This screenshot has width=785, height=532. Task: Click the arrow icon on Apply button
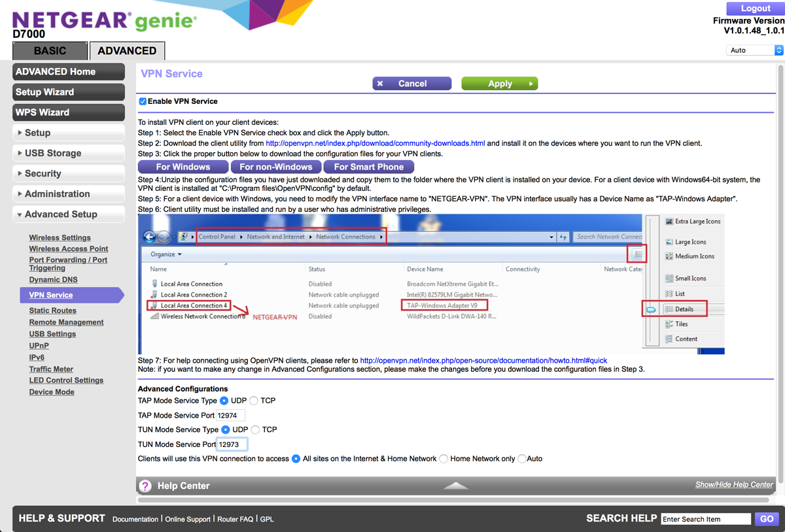point(532,84)
